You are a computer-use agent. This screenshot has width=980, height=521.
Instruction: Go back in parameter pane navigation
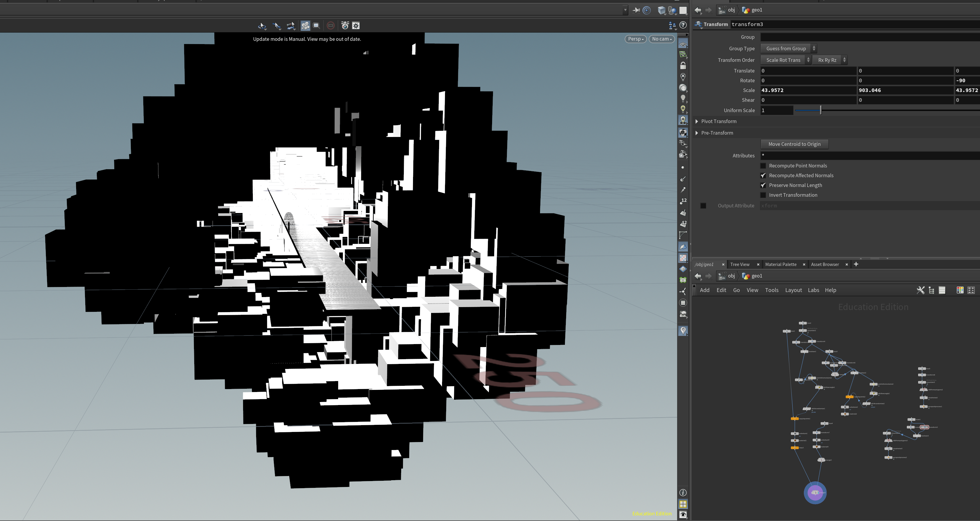pos(698,10)
